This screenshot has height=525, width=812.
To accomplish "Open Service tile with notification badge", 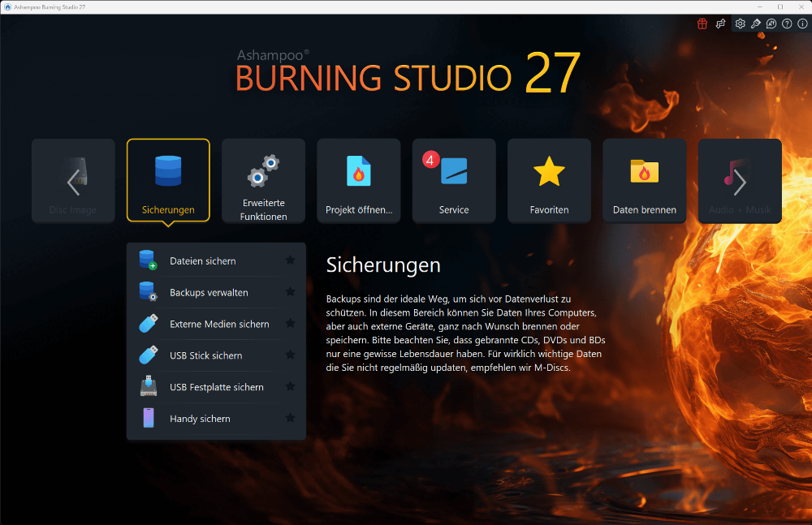I will click(x=454, y=181).
